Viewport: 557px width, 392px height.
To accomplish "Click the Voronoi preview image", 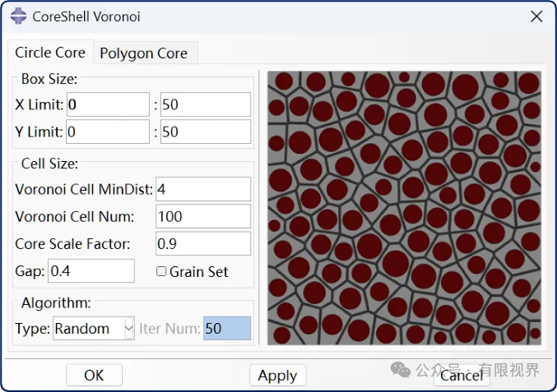I will coord(404,208).
